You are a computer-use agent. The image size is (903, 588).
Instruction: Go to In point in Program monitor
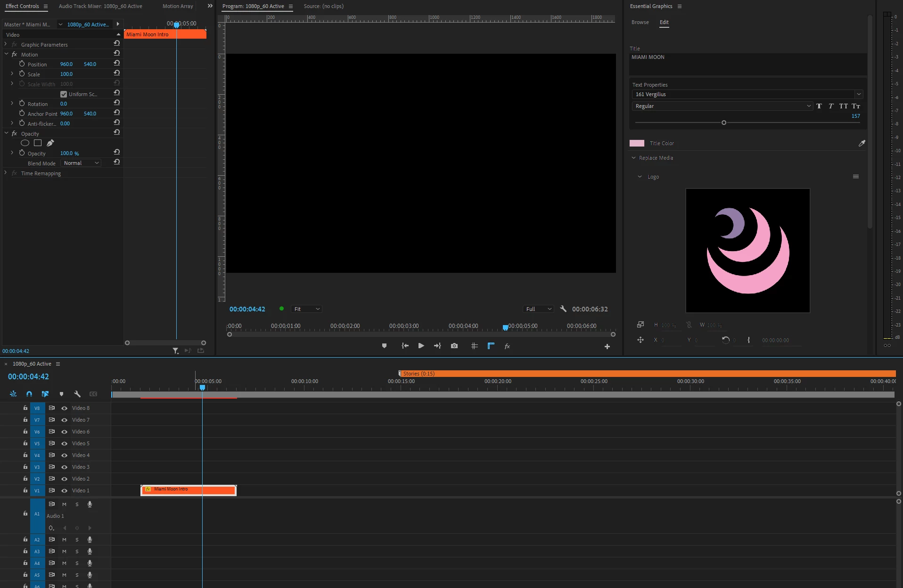[405, 346]
